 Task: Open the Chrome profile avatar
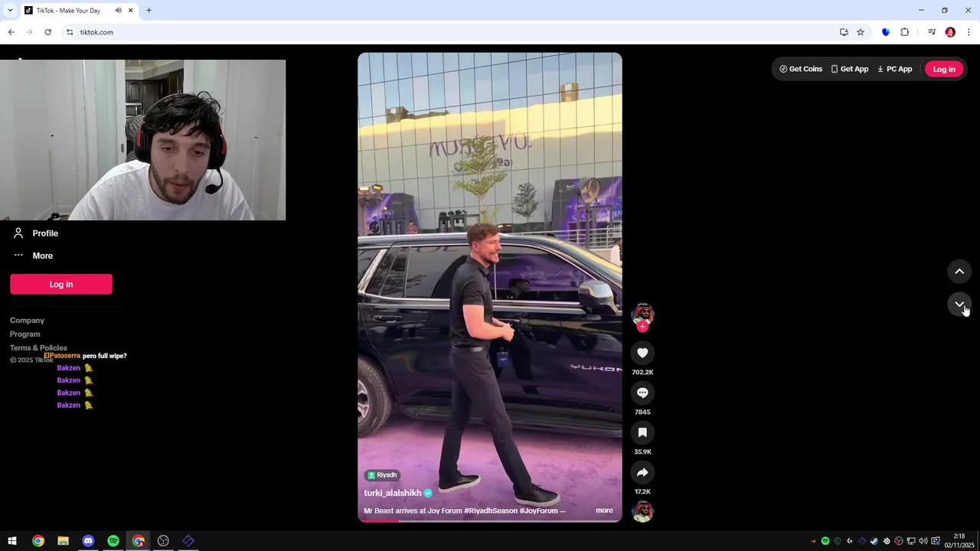[950, 32]
